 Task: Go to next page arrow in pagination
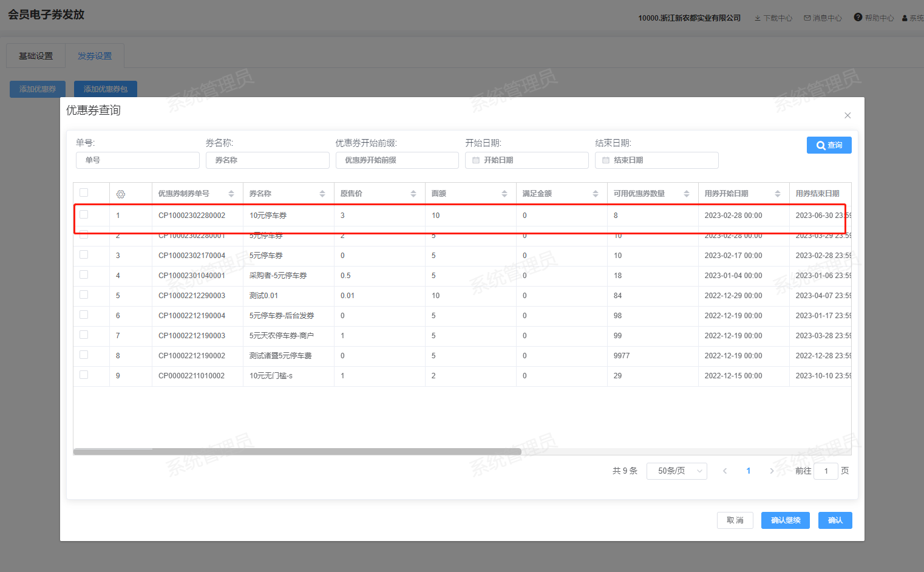772,471
